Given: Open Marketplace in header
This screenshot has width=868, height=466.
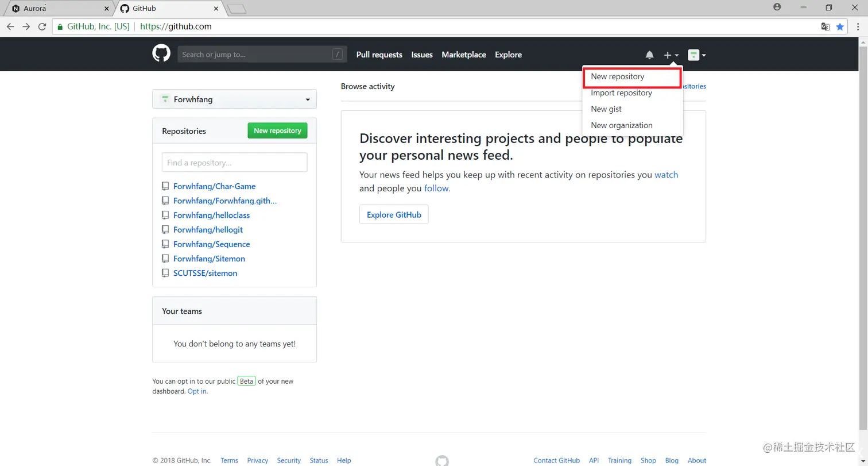Looking at the screenshot, I should [x=464, y=55].
